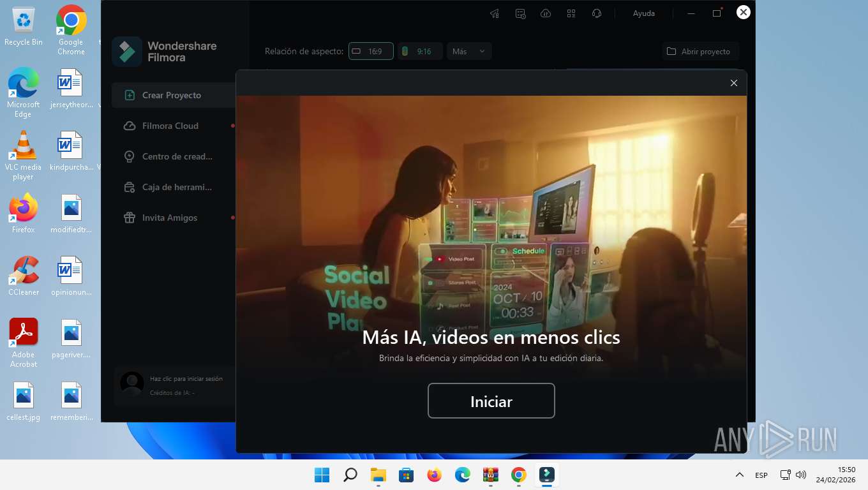The image size is (868, 490).
Task: Select the kindpurcha Word document on desktop
Action: (x=71, y=151)
